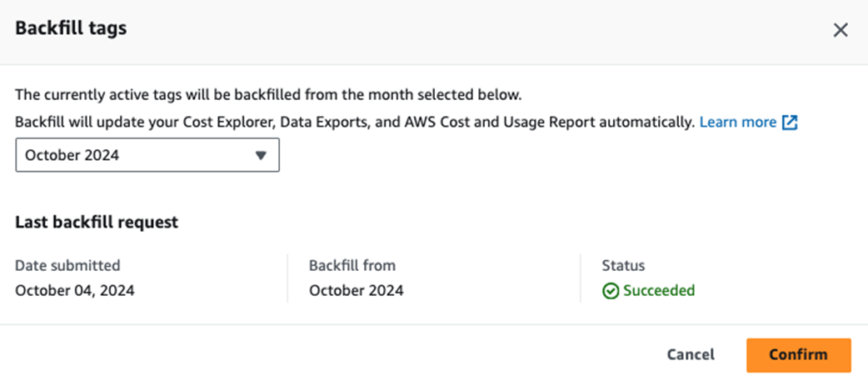Select the October 2024 value under Backfill from

point(356,290)
